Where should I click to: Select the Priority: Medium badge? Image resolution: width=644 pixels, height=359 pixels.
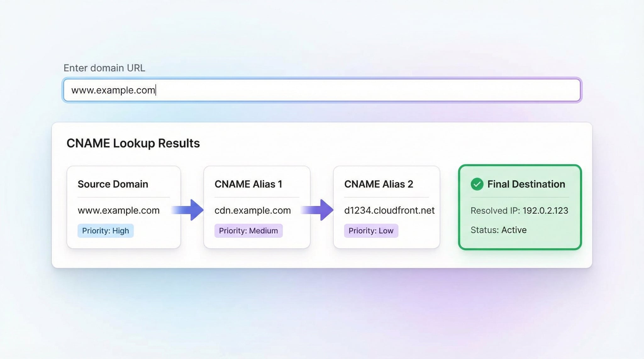(x=248, y=231)
